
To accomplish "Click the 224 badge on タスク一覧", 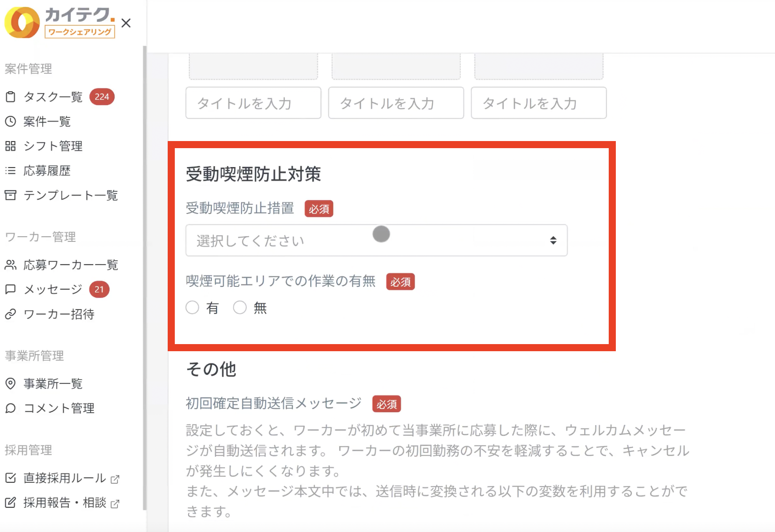I will point(102,97).
